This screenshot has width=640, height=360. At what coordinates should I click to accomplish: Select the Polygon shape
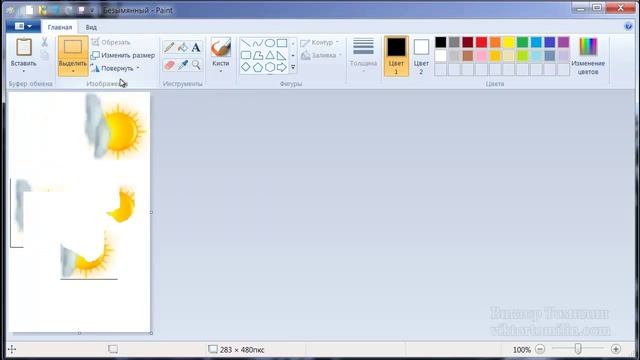(258, 55)
